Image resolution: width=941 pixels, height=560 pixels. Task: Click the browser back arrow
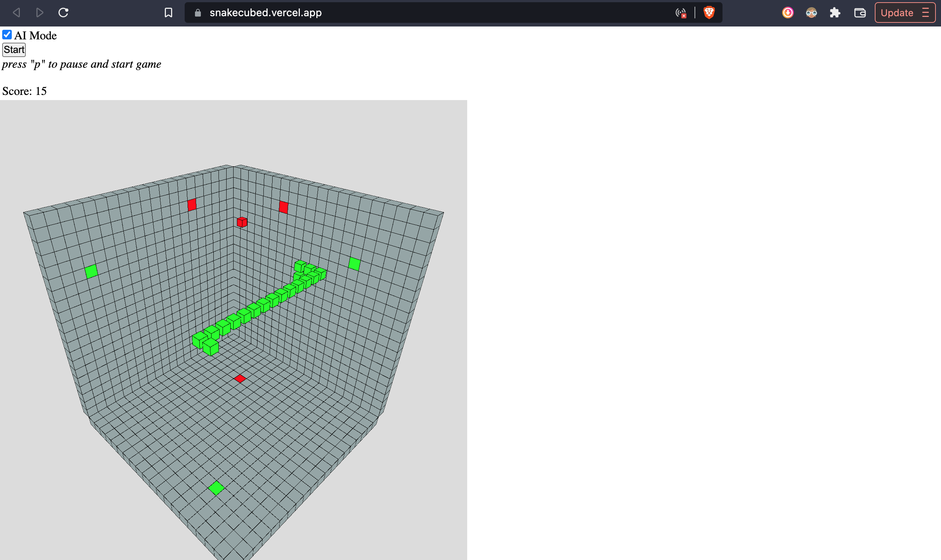point(16,13)
